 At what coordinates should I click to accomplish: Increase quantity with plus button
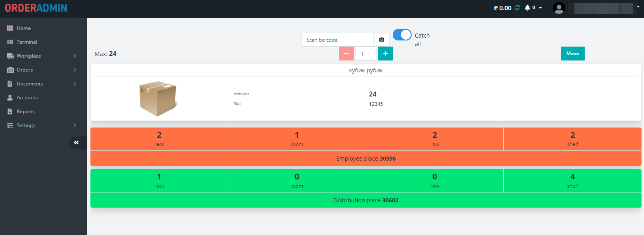point(385,54)
